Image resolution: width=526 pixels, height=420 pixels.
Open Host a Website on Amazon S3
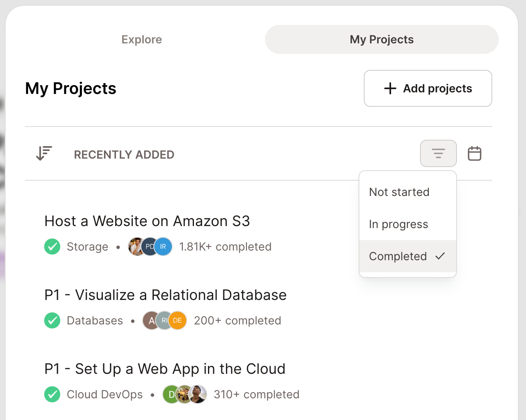coord(147,221)
